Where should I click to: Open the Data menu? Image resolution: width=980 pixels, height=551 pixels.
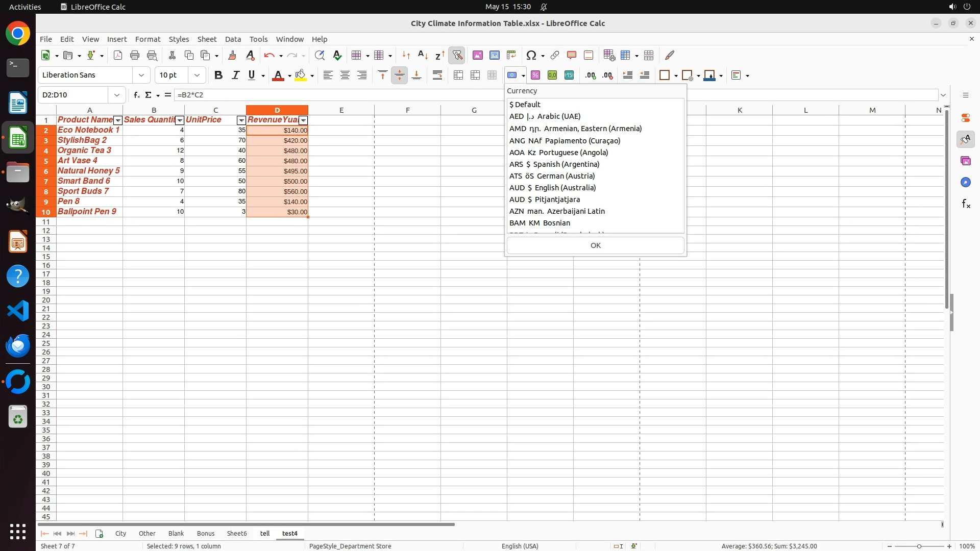coord(233,39)
